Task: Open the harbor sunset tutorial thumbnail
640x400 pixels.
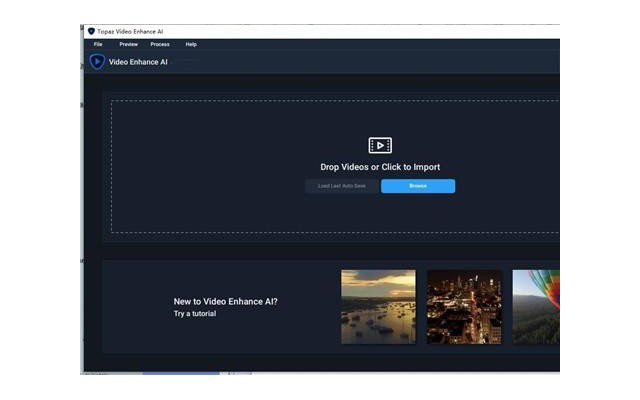Action: (378, 307)
